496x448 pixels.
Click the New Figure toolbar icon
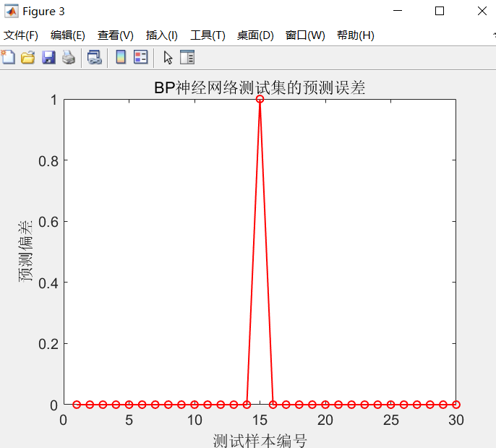8,57
